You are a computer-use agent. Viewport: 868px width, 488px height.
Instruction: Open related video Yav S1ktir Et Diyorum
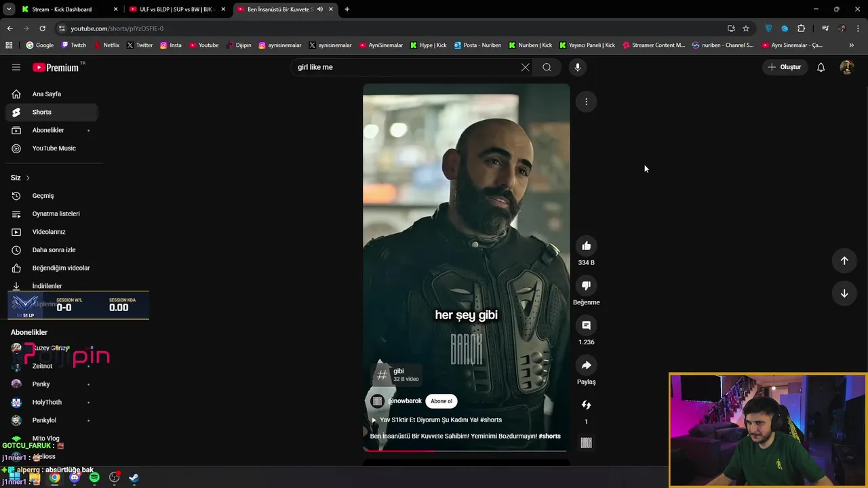(437, 420)
